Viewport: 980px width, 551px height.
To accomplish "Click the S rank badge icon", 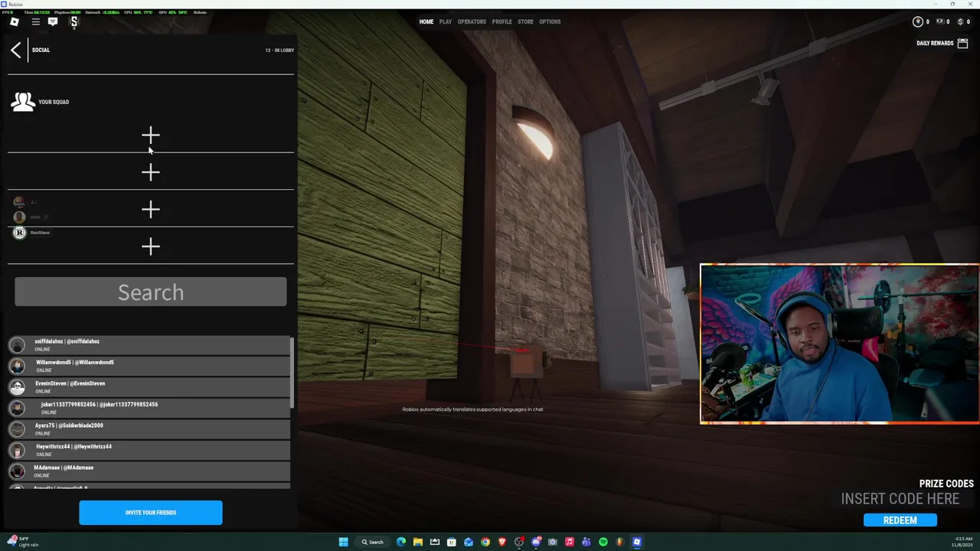I will coord(74,21).
